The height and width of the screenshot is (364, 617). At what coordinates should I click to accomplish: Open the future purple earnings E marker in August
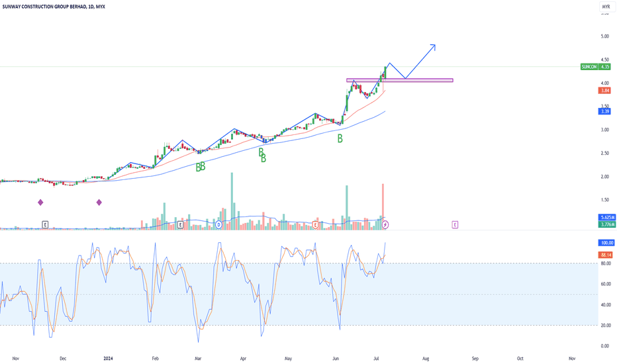coord(455,225)
